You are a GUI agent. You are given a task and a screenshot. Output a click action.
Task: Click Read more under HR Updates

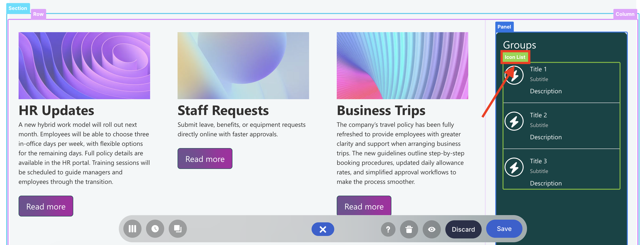click(46, 206)
